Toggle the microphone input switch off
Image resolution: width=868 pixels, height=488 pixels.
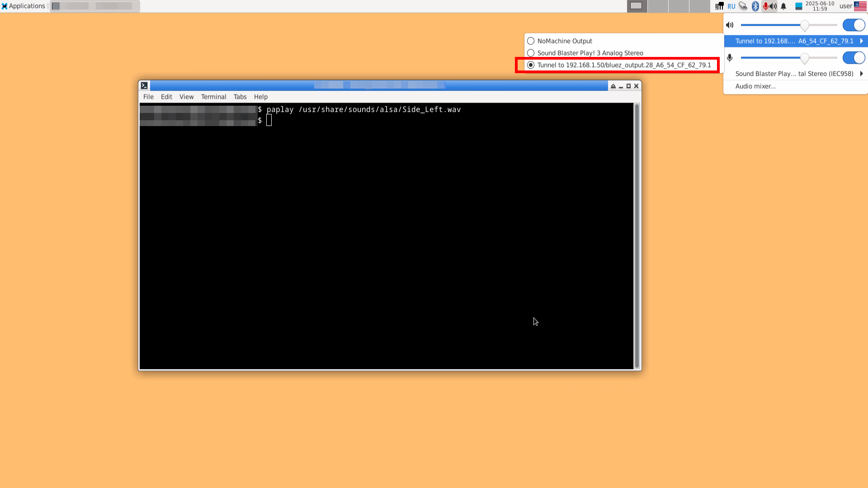click(x=854, y=58)
